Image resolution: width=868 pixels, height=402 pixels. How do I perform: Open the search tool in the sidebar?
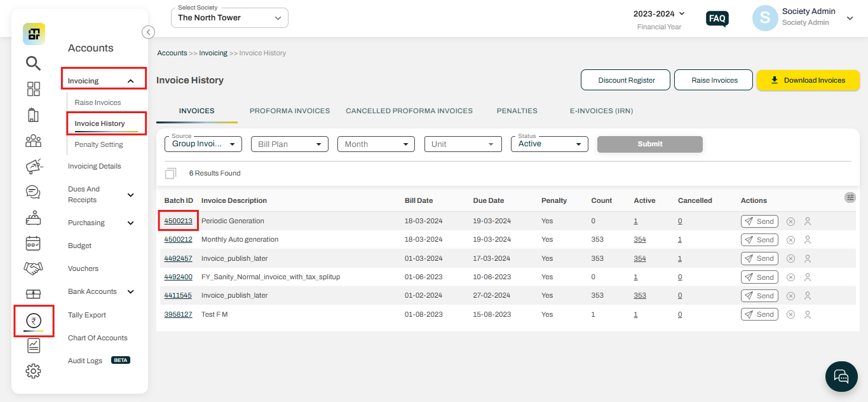[34, 63]
